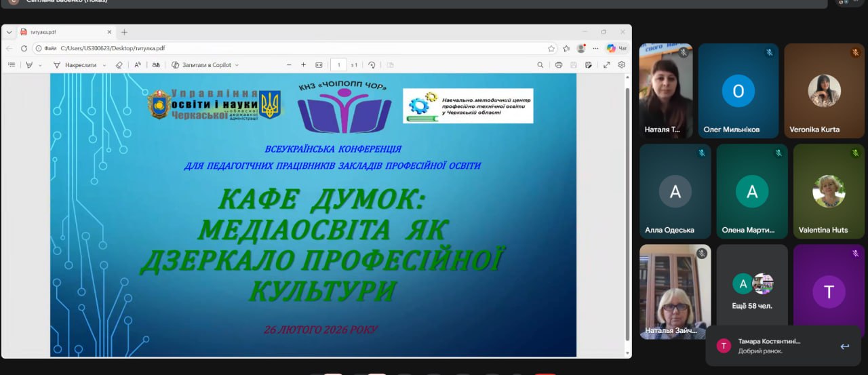The width and height of the screenshot is (868, 375).
Task: Reply to Тамара's Добрий ранок chat message
Action: click(x=844, y=347)
